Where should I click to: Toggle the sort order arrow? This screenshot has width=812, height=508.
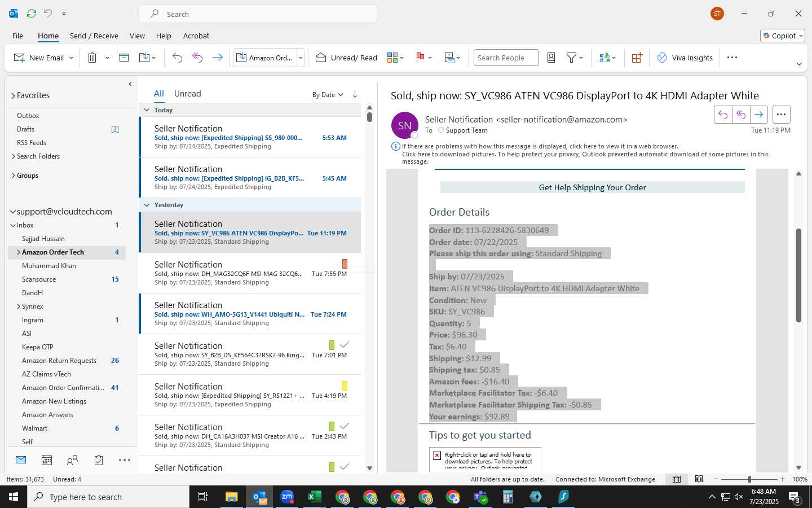coord(355,94)
